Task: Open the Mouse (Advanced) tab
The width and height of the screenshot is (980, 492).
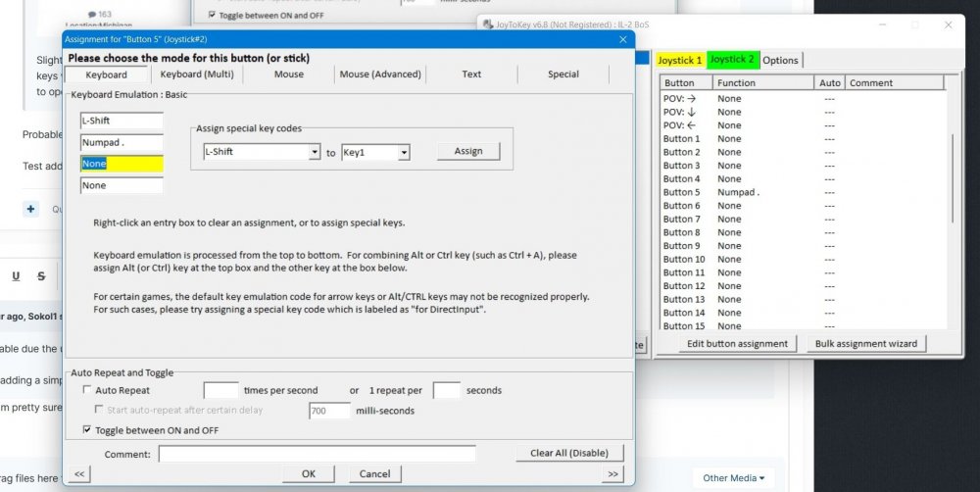Action: 380,74
